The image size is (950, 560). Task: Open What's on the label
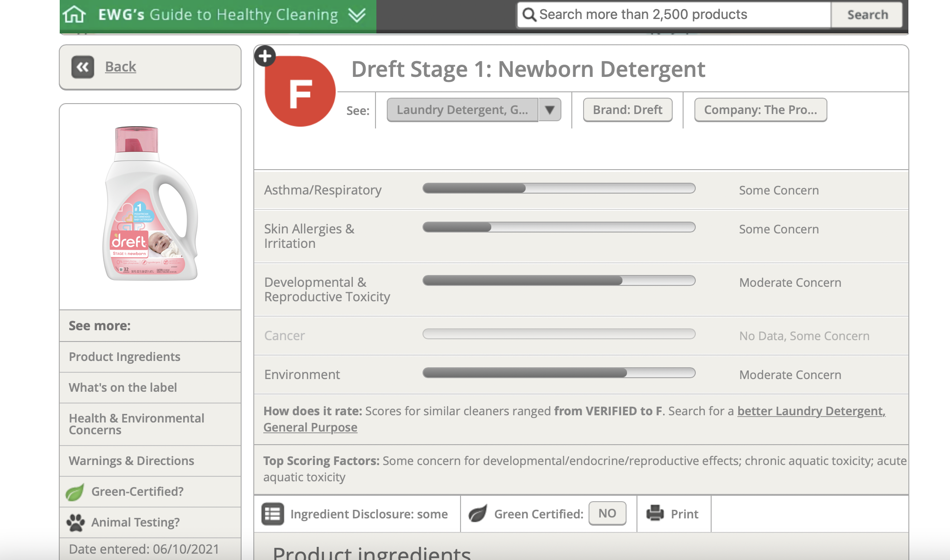click(x=123, y=388)
